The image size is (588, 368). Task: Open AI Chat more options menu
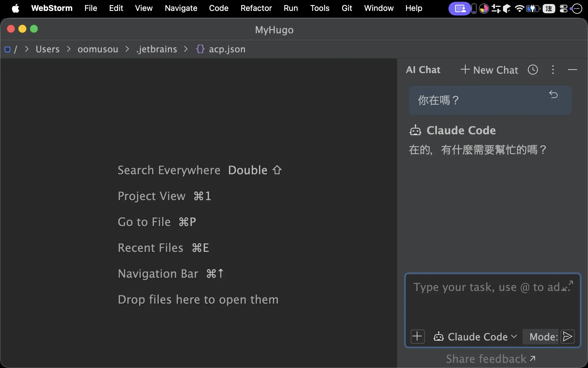click(x=553, y=70)
